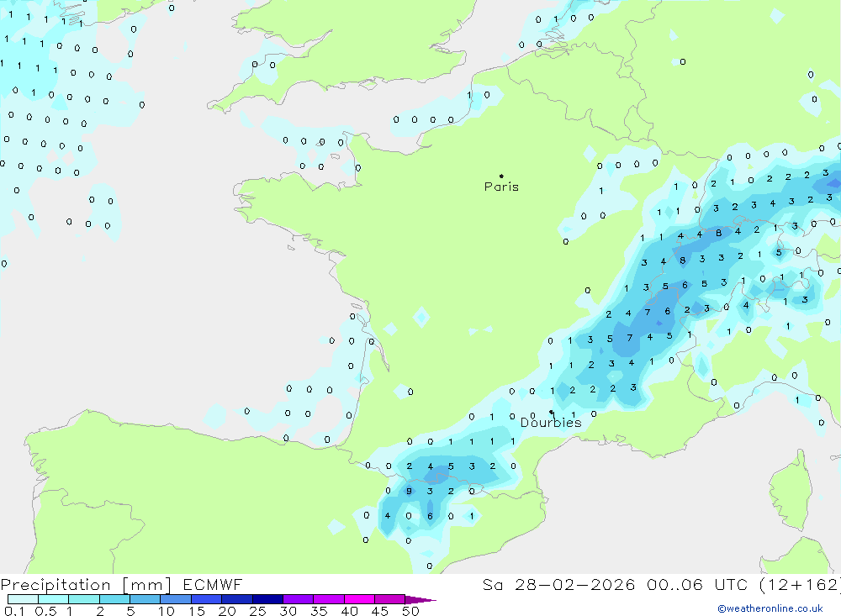Image resolution: width=841 pixels, height=616 pixels.
Task: Pick the 1–2 mm legend swatch
Action: (x=84, y=599)
